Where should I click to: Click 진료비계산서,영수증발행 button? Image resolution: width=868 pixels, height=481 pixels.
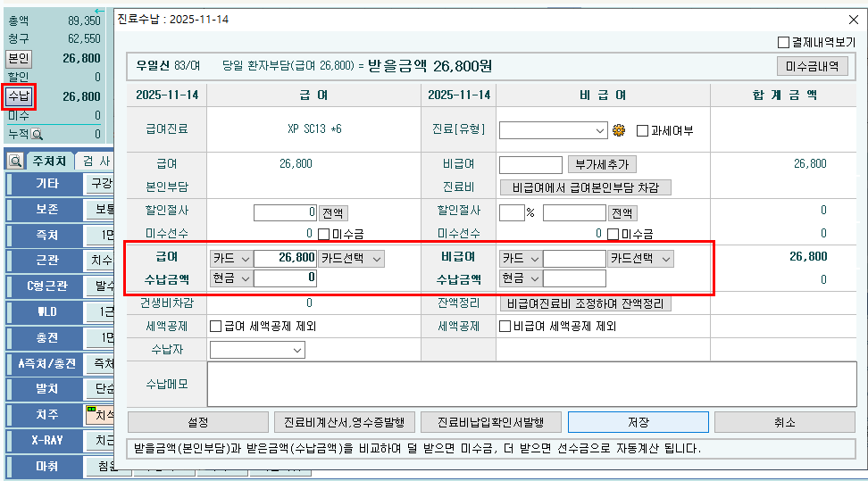(344, 422)
